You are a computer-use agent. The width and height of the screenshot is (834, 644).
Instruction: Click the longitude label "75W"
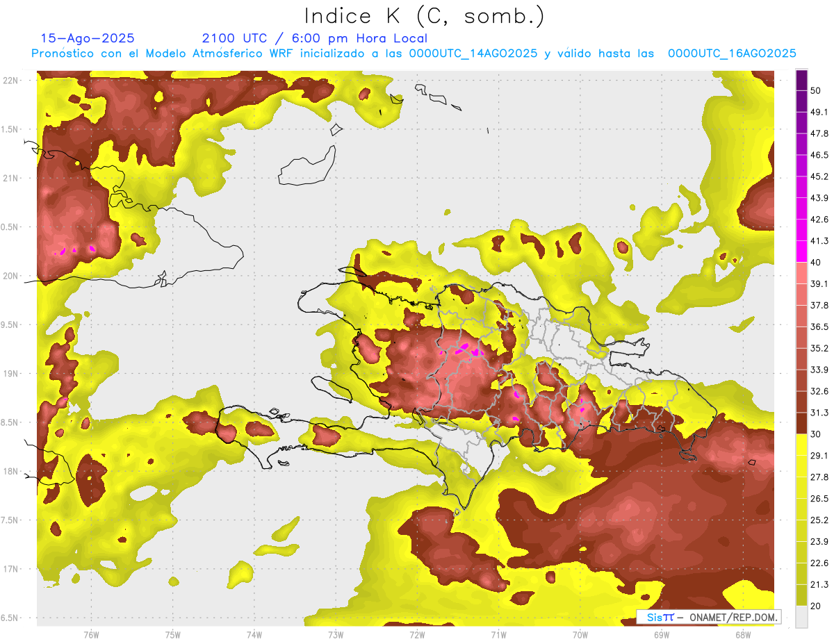pos(173,634)
